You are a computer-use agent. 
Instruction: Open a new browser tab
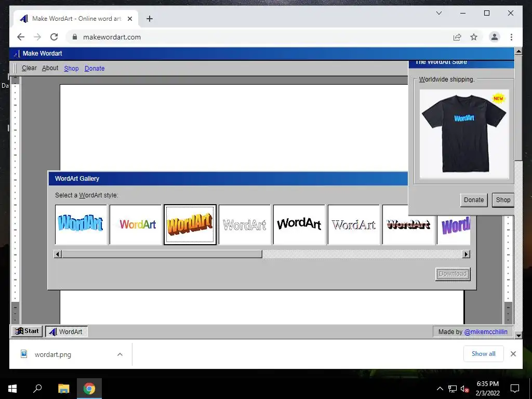pos(149,19)
